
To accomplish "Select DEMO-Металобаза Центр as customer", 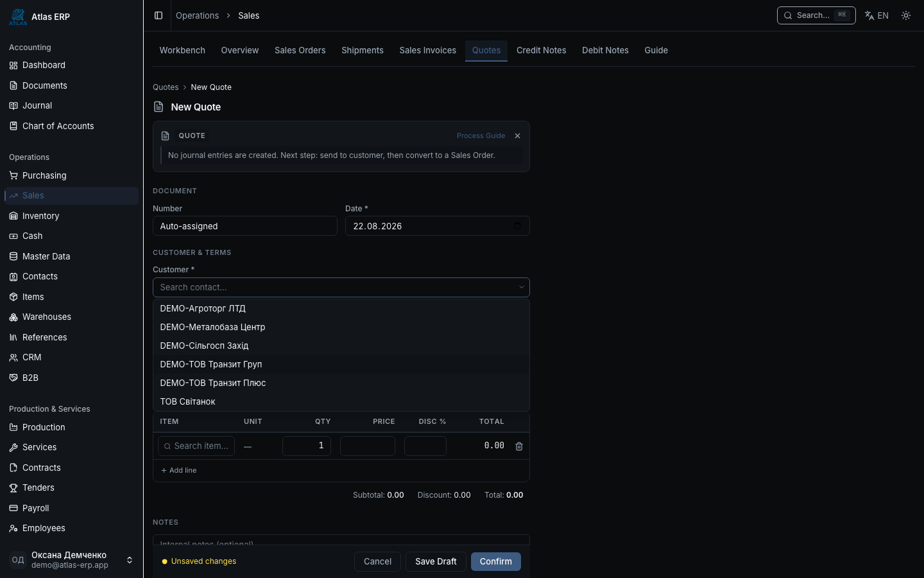I will pyautogui.click(x=341, y=328).
